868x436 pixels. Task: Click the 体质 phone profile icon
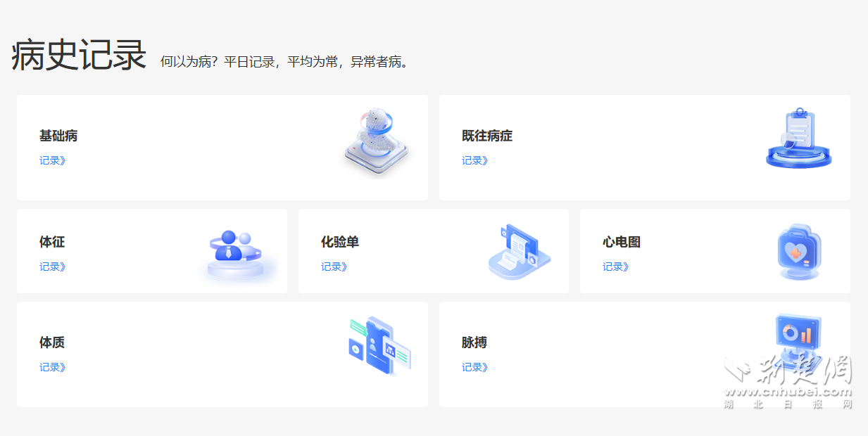[379, 346]
